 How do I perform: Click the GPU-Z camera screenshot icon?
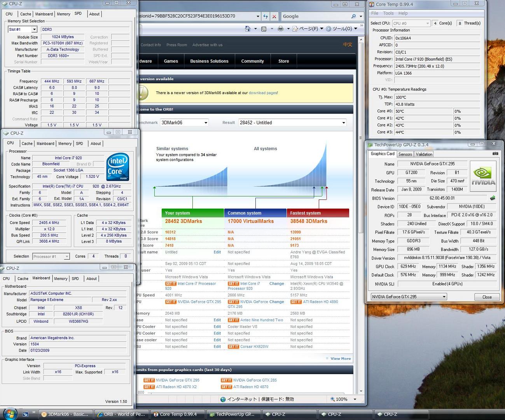(495, 154)
